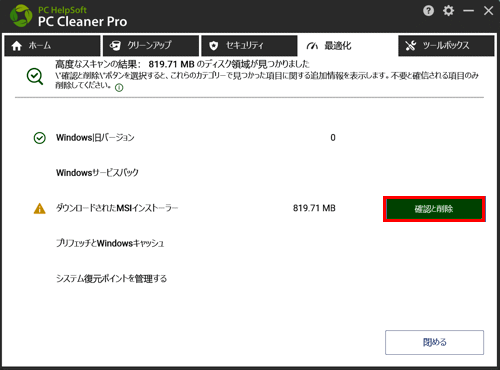Image resolution: width=500 pixels, height=370 pixels.
Task: Click the PC Cleaner Pro title text
Action: pyautogui.click(x=82, y=22)
